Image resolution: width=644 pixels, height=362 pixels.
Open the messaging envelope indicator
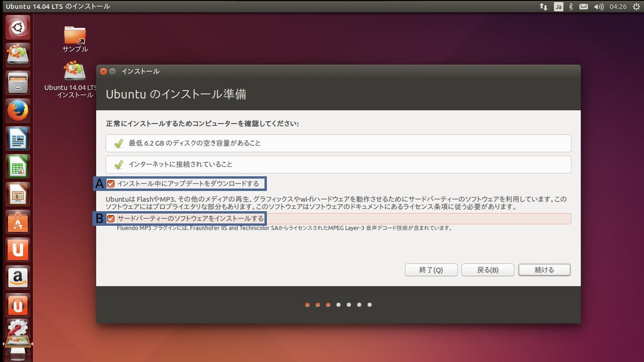pyautogui.click(x=584, y=7)
